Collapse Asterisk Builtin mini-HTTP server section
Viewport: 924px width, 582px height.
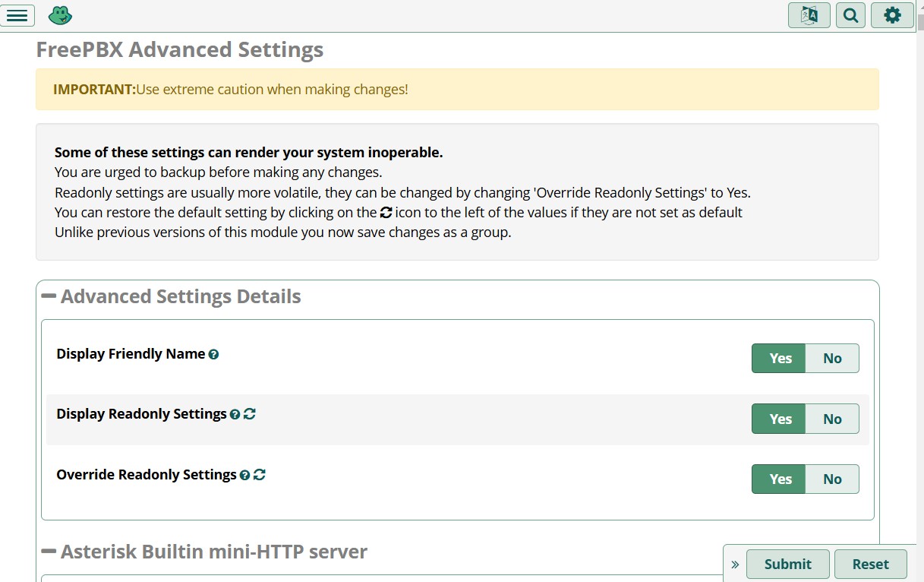click(49, 552)
